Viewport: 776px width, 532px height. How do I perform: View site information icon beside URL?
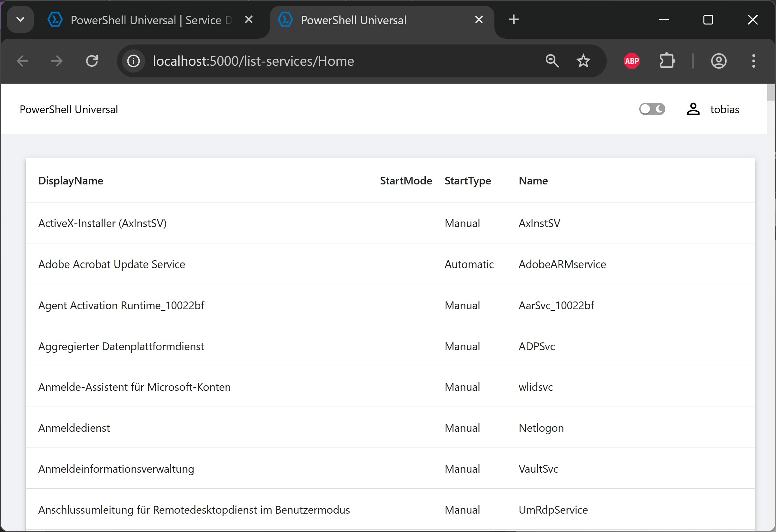(134, 61)
